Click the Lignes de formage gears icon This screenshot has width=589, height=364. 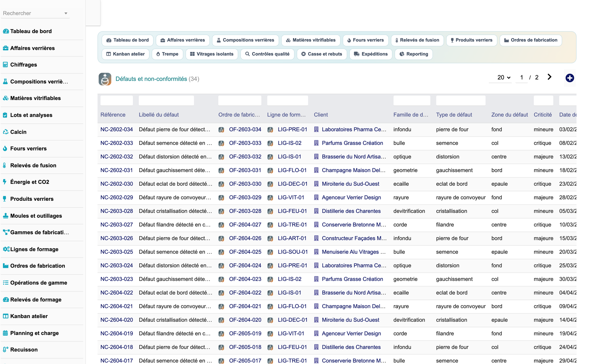click(6, 249)
